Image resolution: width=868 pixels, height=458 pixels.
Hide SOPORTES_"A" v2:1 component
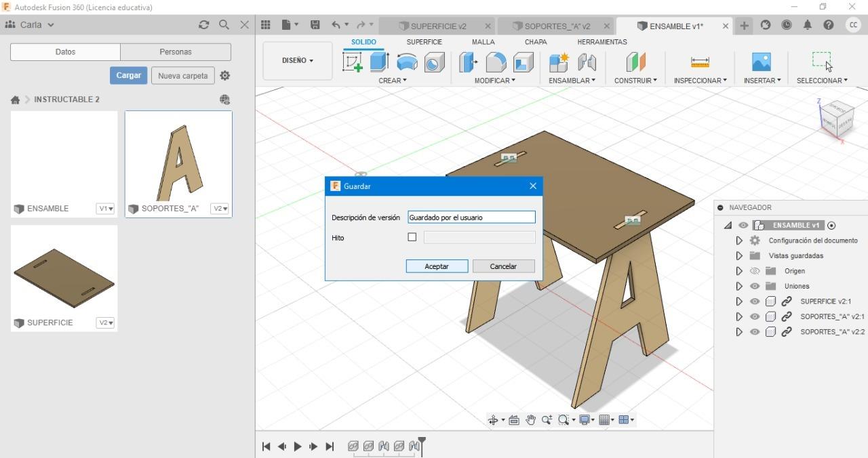point(755,316)
